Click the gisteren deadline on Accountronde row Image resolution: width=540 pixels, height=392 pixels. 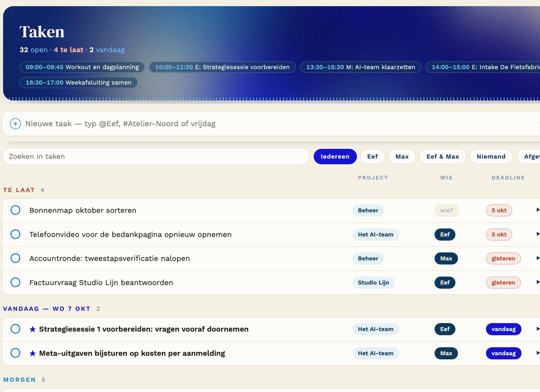click(503, 259)
